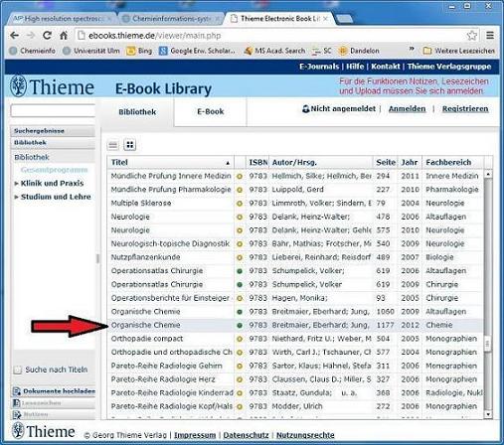Viewport: 504px width, 445px height.
Task: Open the E-Book tab
Action: click(210, 112)
